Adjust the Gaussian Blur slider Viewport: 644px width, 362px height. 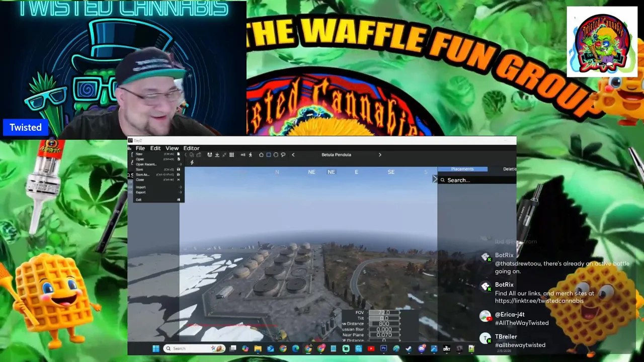pyautogui.click(x=384, y=329)
